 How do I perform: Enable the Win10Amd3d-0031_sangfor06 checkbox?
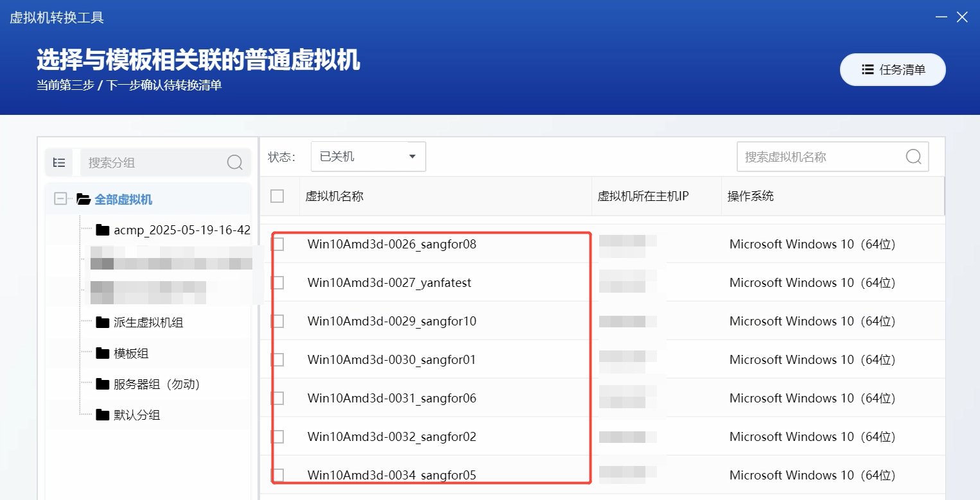click(x=277, y=398)
